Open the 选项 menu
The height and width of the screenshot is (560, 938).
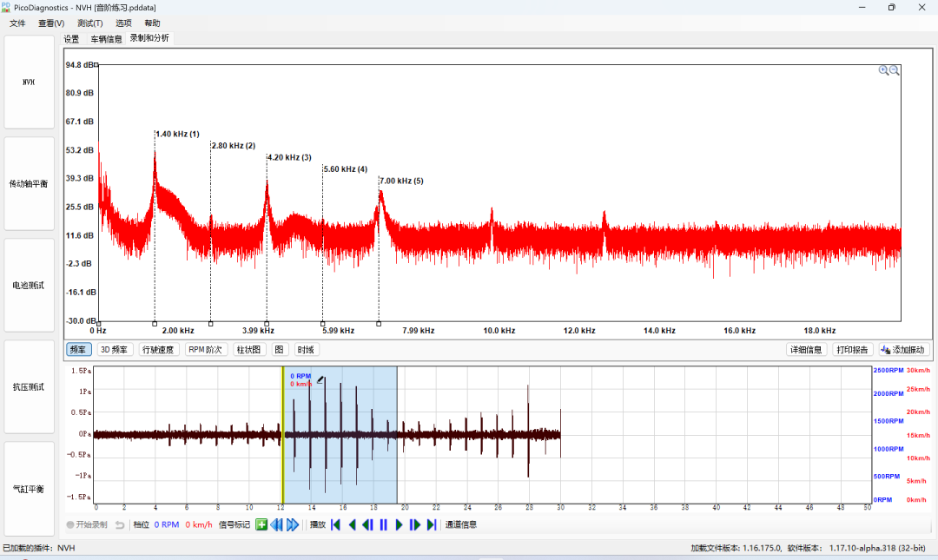pyautogui.click(x=124, y=23)
